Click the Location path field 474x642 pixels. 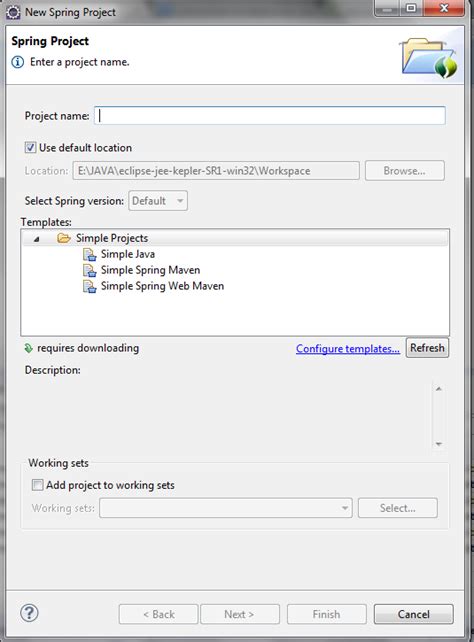click(216, 171)
